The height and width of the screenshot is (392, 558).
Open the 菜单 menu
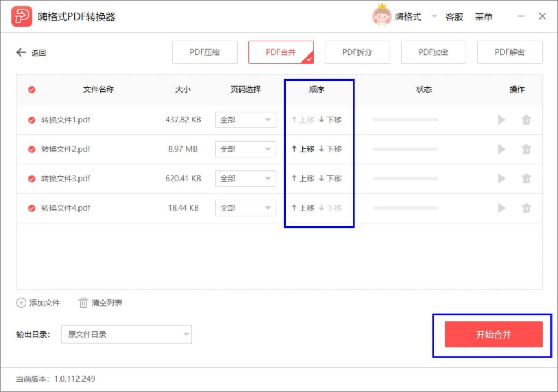tap(484, 17)
